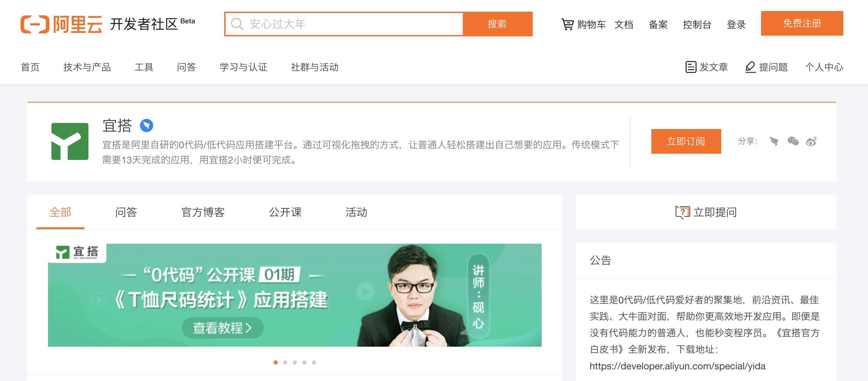This screenshot has width=868, height=381.
Task: Share via the WeChat icon
Action: coord(793,141)
